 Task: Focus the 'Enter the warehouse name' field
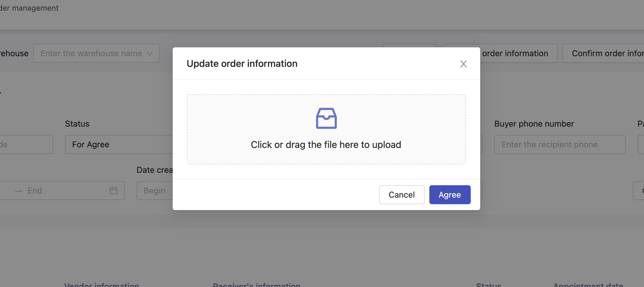coord(91,54)
